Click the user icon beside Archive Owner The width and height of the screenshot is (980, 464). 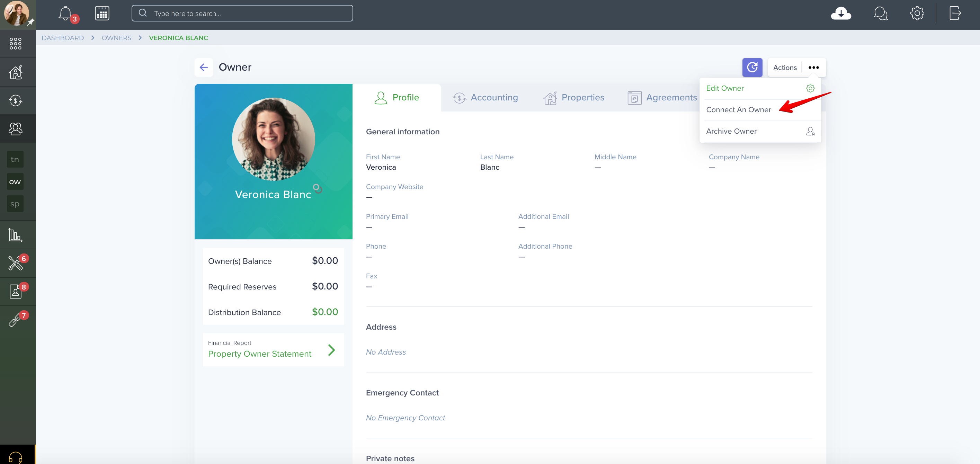[810, 131]
